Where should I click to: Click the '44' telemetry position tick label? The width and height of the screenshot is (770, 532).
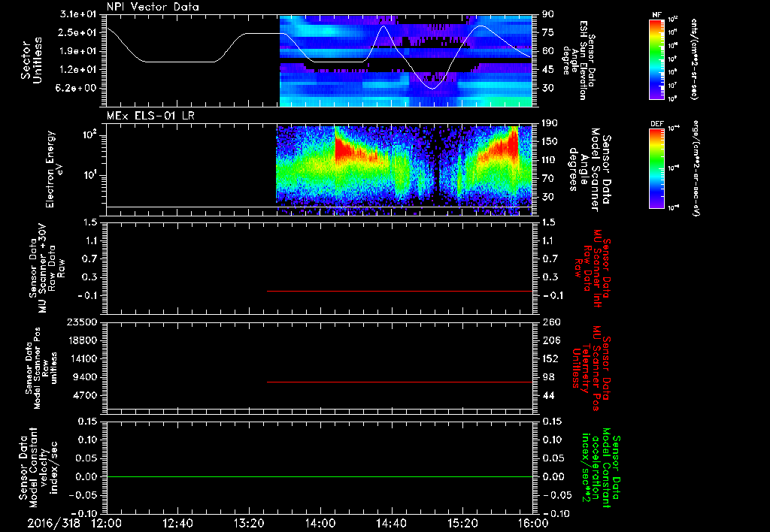548,395
